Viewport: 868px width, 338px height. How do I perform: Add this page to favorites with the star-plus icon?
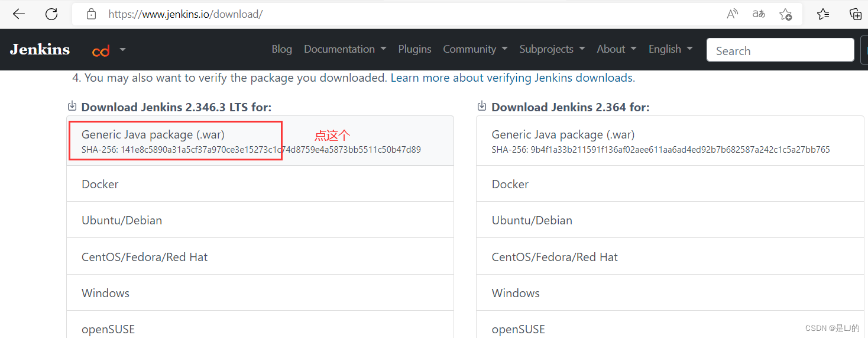[x=785, y=14]
